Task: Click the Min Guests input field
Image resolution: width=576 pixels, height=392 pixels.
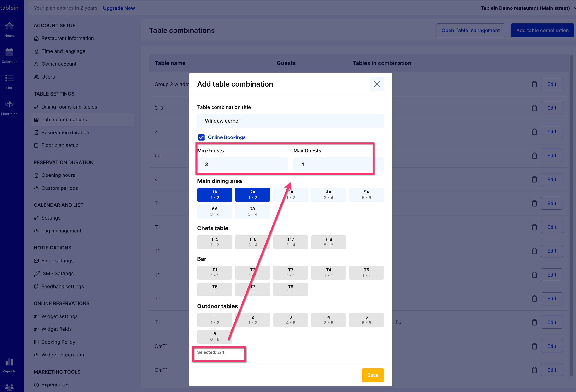Action: coord(242,164)
